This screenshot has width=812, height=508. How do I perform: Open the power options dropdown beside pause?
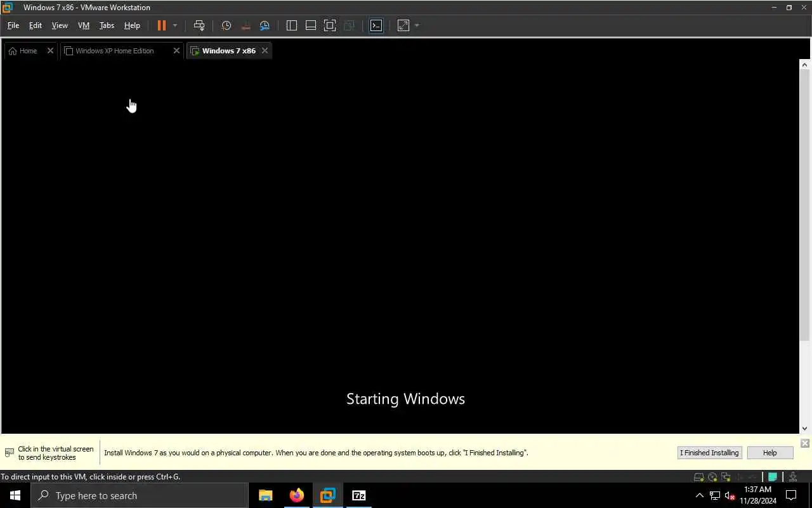pyautogui.click(x=175, y=25)
